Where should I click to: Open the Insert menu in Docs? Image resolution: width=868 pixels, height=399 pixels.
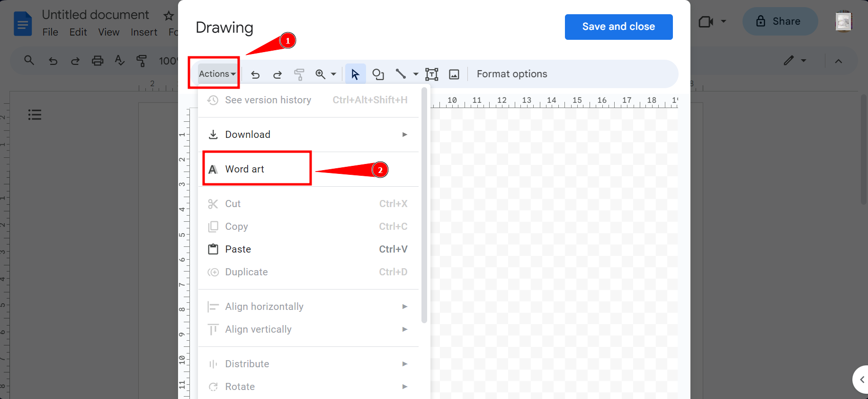click(x=144, y=32)
